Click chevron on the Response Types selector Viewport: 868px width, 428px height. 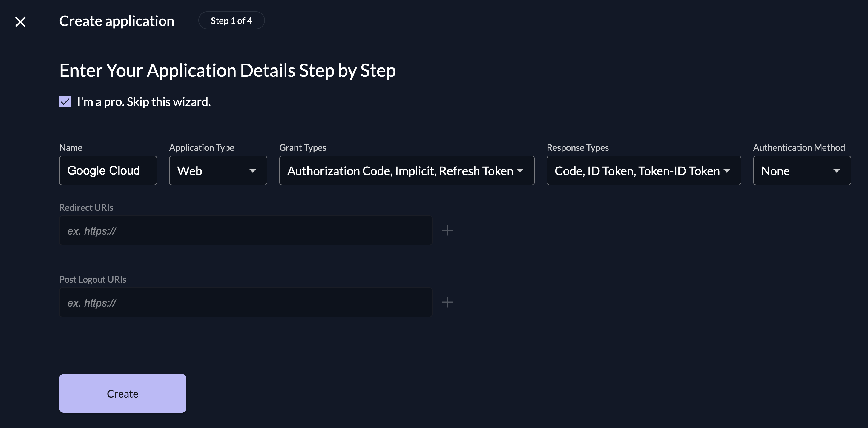click(x=727, y=171)
